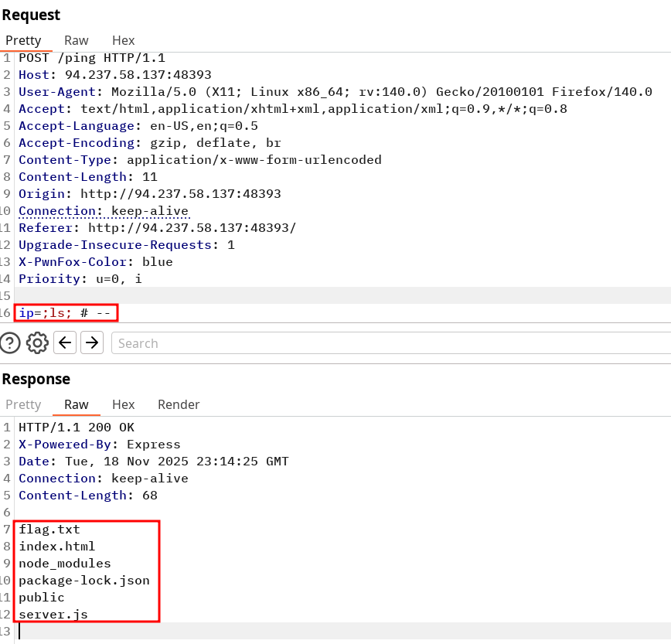Open the Request Hex tab

click(123, 40)
